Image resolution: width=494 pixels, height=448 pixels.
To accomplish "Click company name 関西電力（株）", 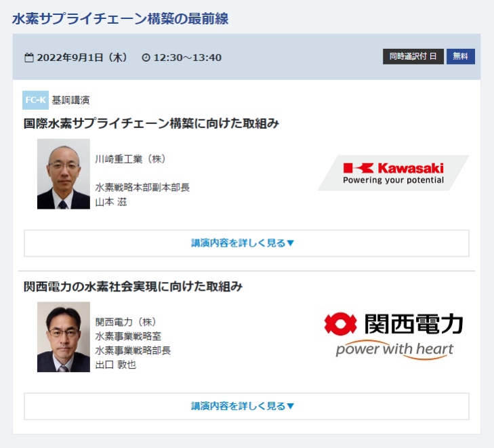I will 126,322.
